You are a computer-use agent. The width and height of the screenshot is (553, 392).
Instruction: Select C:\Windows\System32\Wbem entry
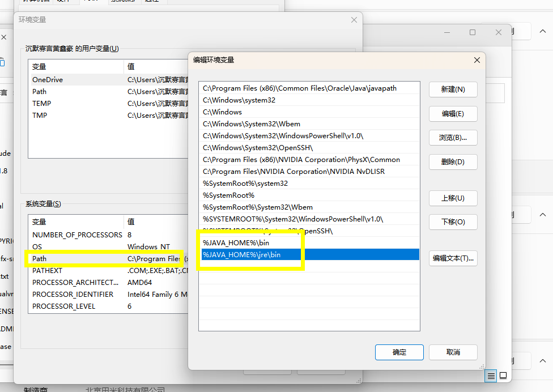click(x=309, y=124)
